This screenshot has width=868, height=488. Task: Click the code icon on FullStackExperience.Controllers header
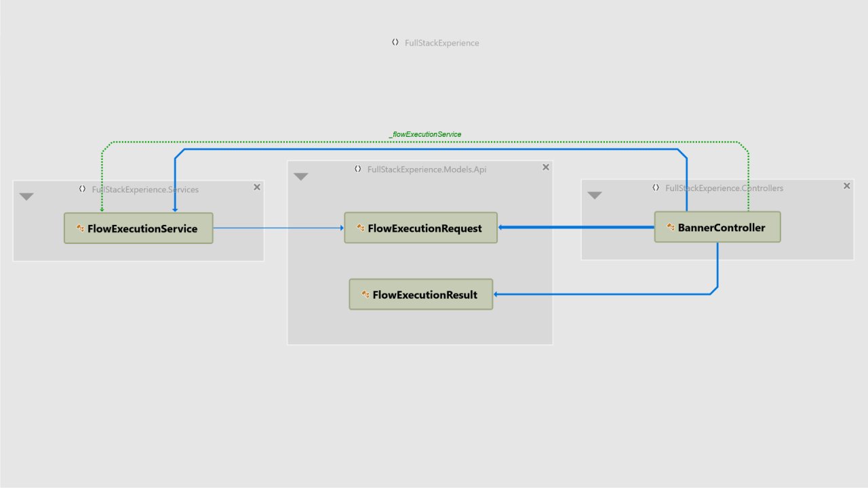pyautogui.click(x=655, y=188)
